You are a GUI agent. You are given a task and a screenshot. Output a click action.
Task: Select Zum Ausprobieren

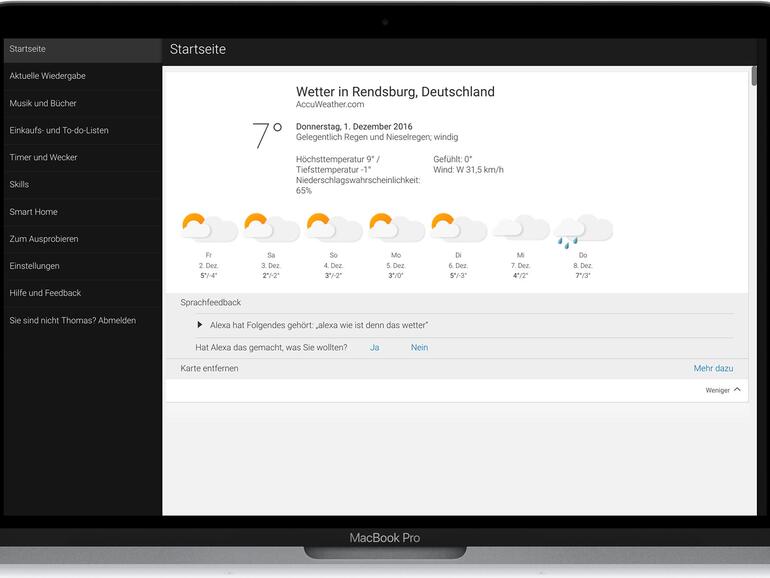coord(82,239)
